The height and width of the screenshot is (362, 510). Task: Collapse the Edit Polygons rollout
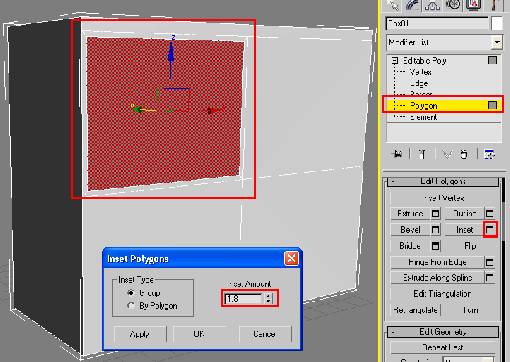[442, 181]
